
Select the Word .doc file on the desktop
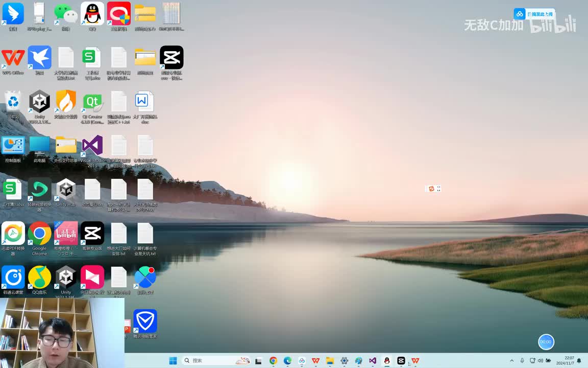(x=145, y=101)
